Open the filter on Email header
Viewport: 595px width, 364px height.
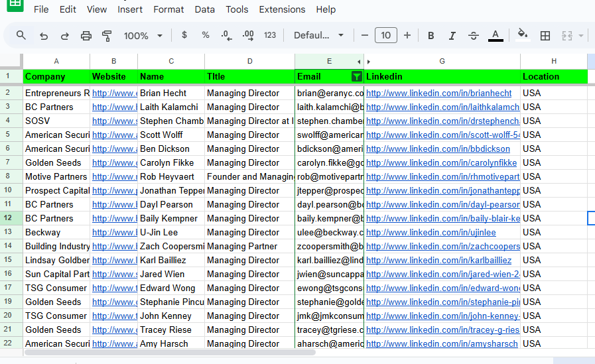click(357, 77)
